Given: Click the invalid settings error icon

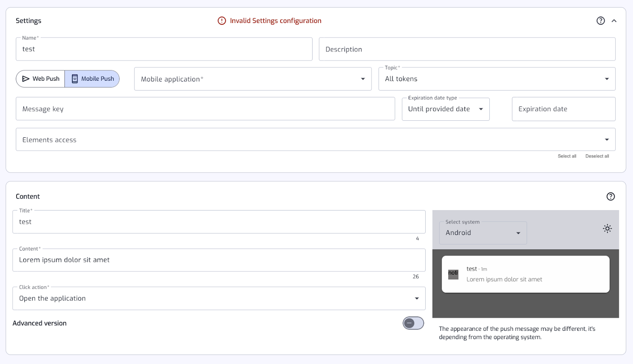Looking at the screenshot, I should (222, 21).
